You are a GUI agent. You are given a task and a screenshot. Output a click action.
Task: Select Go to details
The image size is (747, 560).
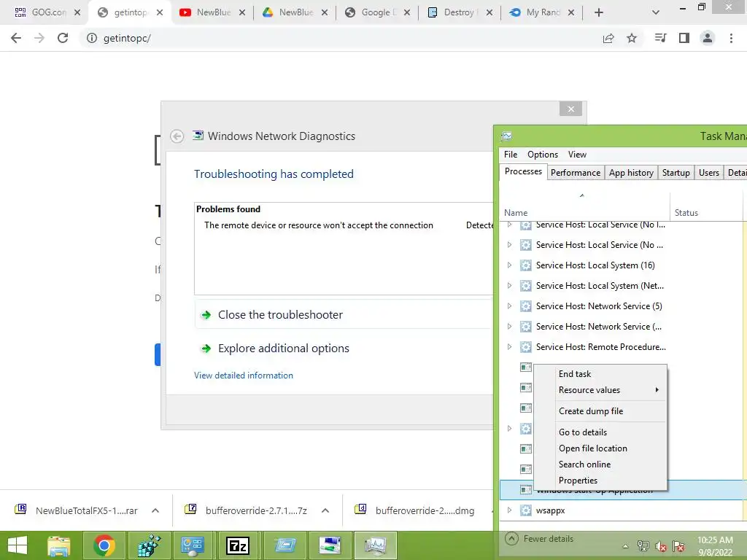point(600,432)
